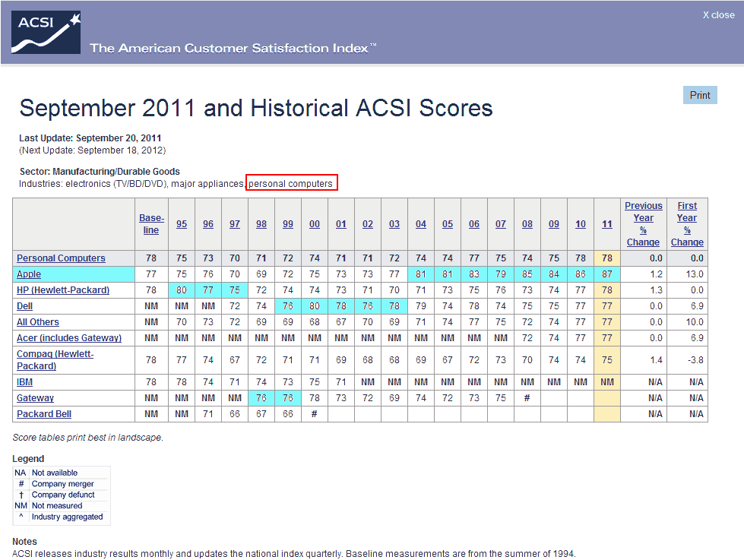Image resolution: width=744 pixels, height=560 pixels.
Task: Open the Packard Bell link
Action: 43,414
